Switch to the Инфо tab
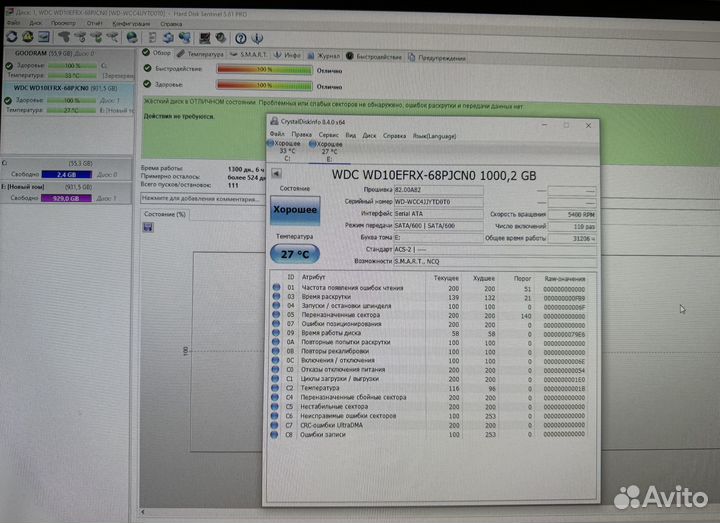The width and height of the screenshot is (720, 523). coord(287,55)
